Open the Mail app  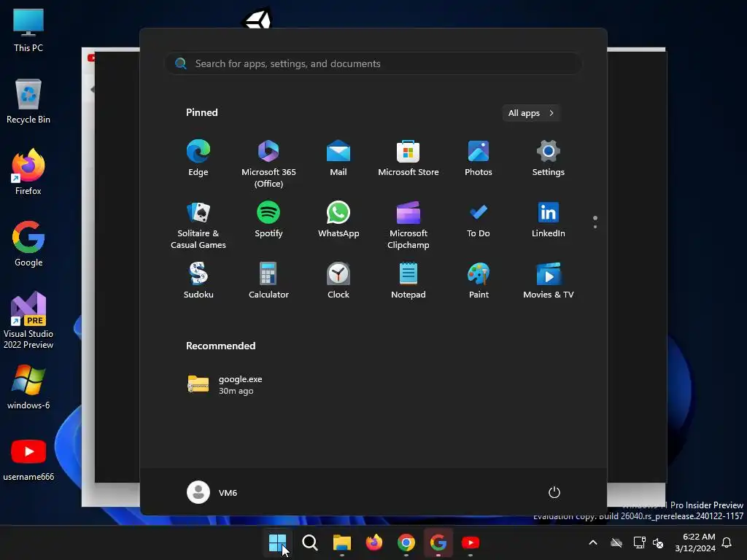[x=338, y=158]
